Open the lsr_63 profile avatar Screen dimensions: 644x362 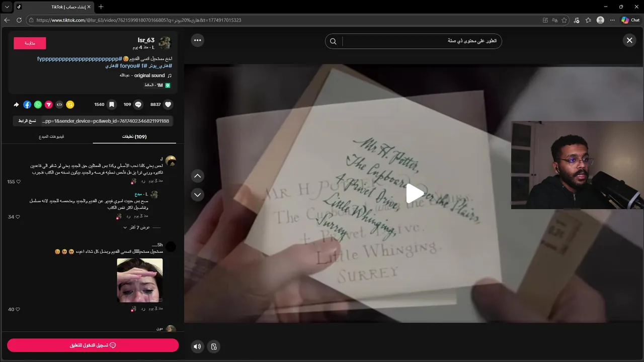point(165,43)
